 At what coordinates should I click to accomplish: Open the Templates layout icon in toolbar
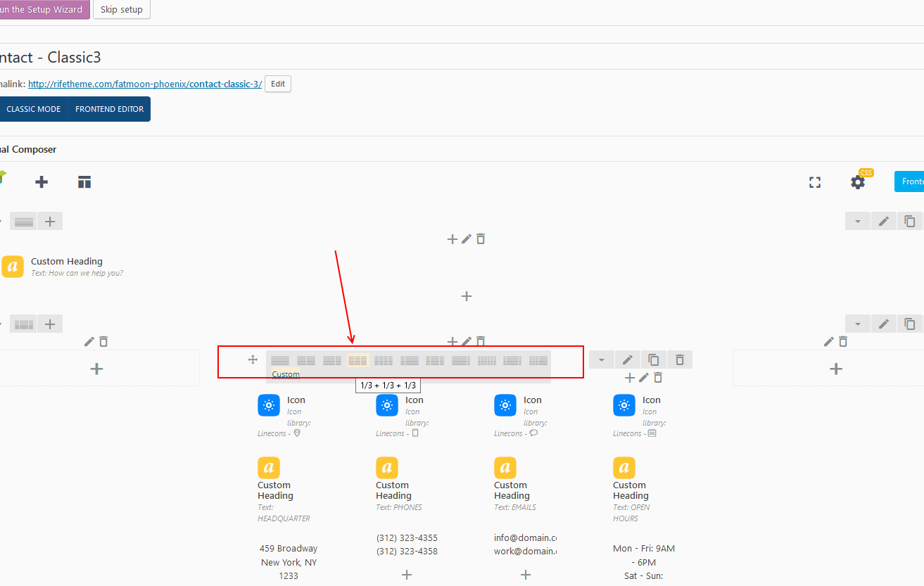tap(84, 182)
